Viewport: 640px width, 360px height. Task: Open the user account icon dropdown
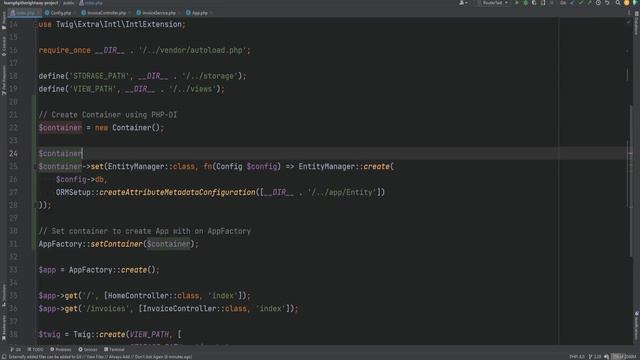click(x=462, y=3)
